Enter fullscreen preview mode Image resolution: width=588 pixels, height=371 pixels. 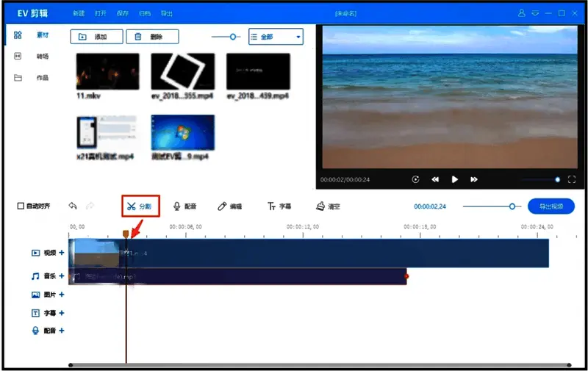pyautogui.click(x=572, y=179)
